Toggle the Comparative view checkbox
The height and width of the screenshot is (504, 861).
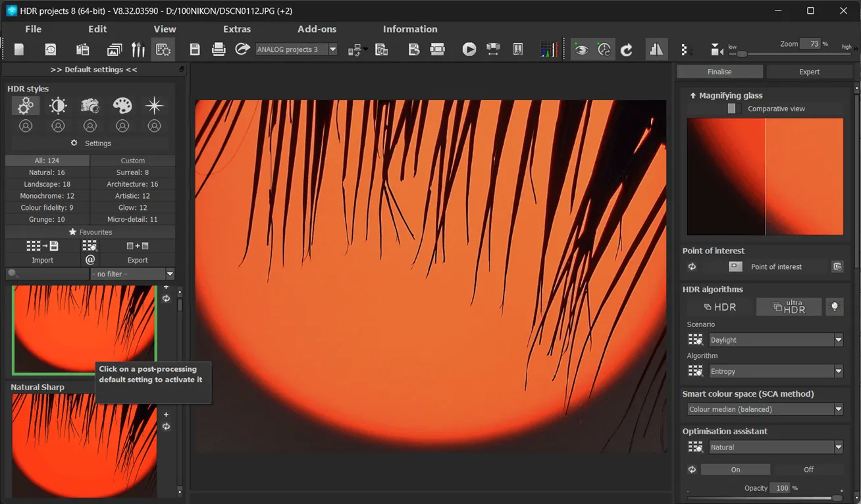point(731,109)
